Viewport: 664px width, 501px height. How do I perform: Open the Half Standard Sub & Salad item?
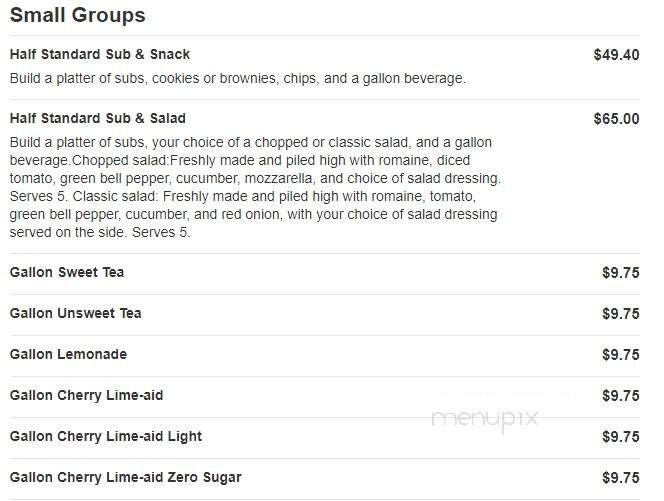(x=98, y=119)
